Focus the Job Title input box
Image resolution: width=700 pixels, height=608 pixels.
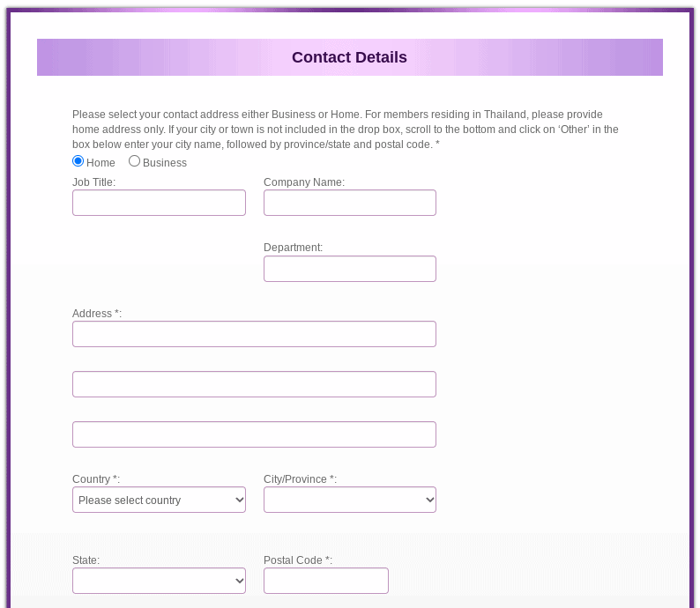pos(159,203)
